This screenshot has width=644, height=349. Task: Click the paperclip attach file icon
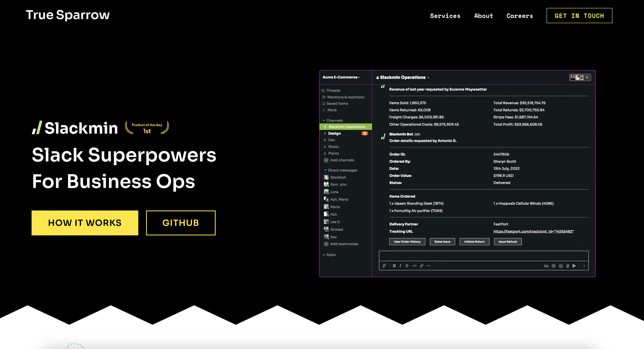pyautogui.click(x=567, y=266)
